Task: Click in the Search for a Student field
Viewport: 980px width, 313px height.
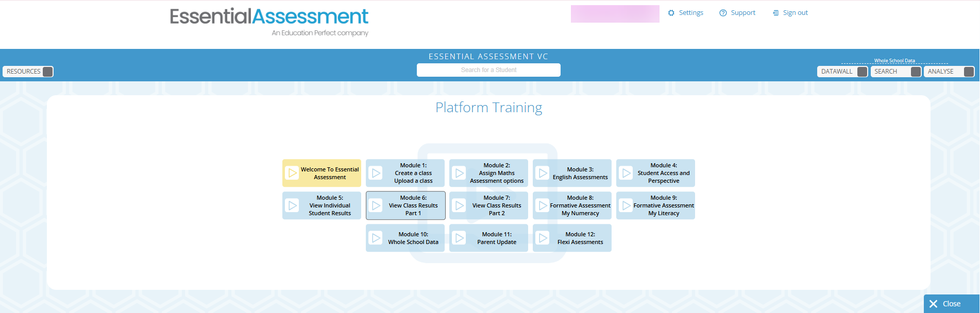Action: click(x=488, y=70)
